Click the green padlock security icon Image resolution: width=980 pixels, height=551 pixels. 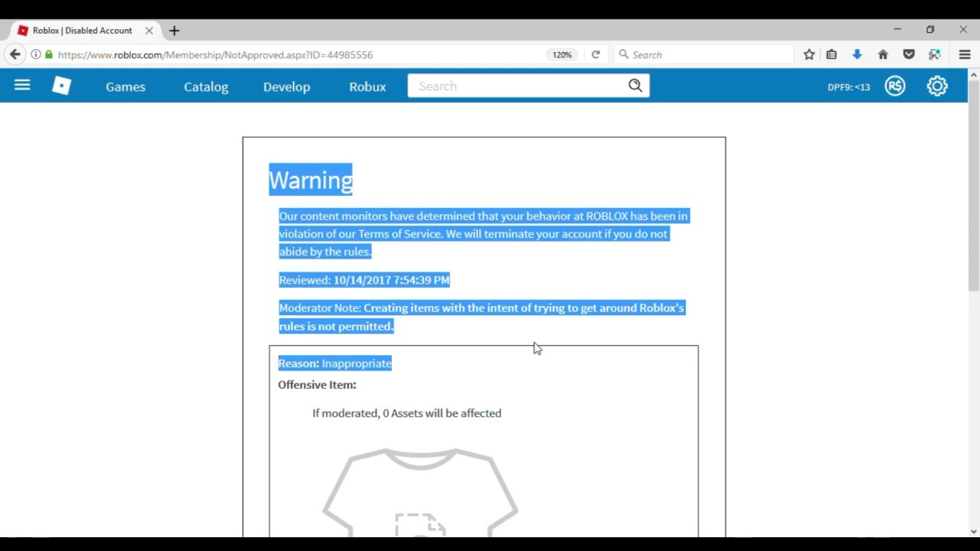pyautogui.click(x=49, y=54)
